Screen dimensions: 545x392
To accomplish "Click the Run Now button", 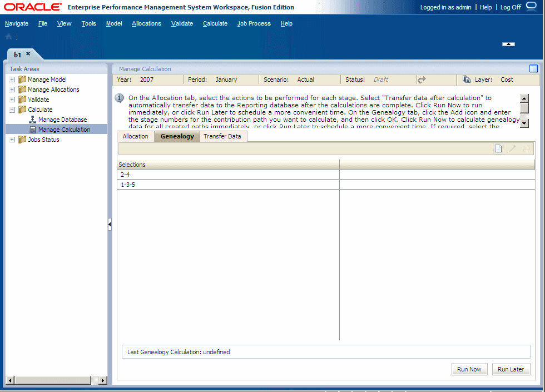I will [469, 369].
